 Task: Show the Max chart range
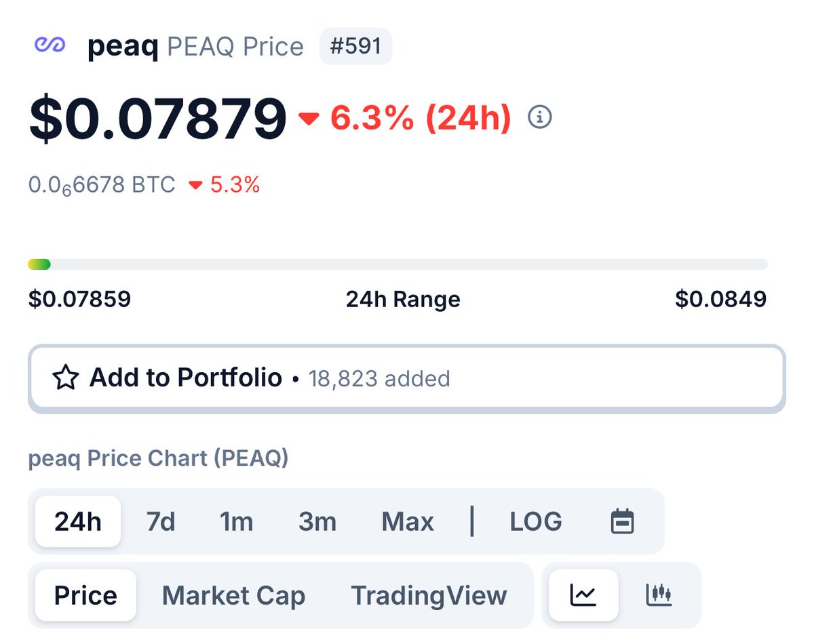[408, 521]
